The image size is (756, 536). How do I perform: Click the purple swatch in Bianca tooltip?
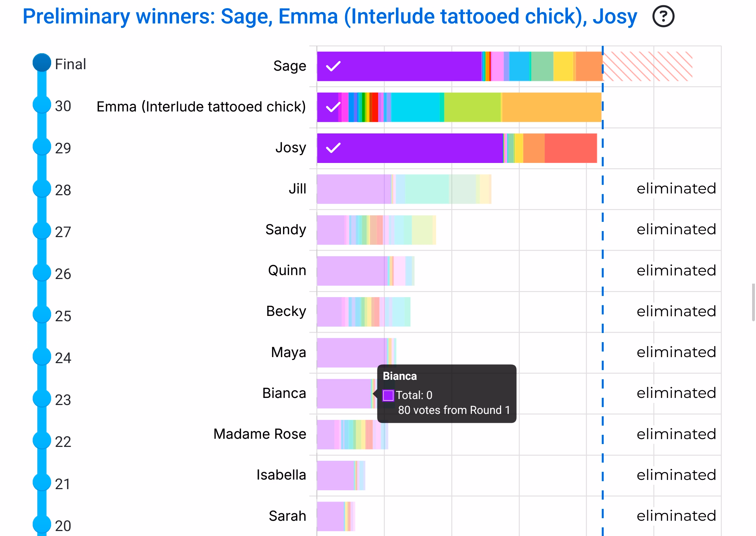[388, 395]
